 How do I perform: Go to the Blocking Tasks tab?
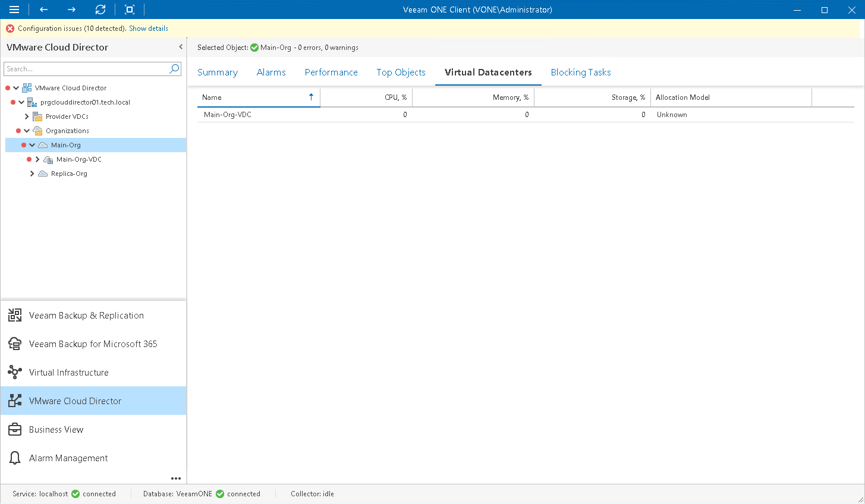(581, 73)
